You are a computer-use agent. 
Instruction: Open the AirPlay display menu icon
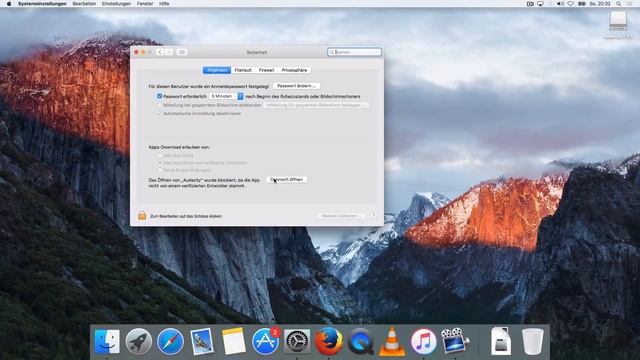click(540, 4)
